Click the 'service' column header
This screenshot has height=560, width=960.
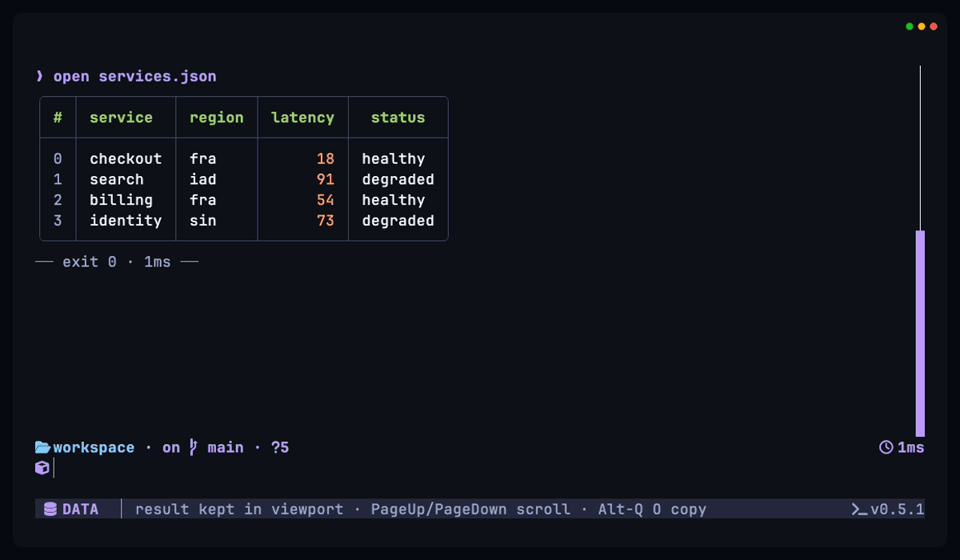pyautogui.click(x=121, y=118)
